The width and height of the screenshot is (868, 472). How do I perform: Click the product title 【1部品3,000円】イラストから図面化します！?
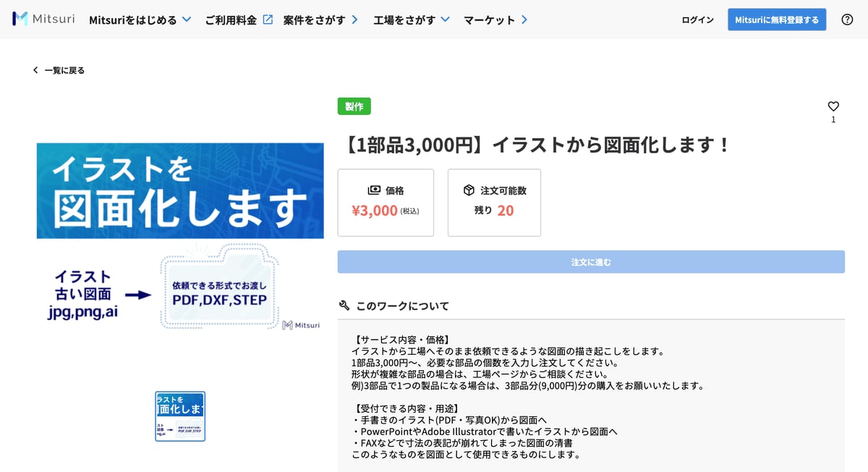pyautogui.click(x=535, y=145)
